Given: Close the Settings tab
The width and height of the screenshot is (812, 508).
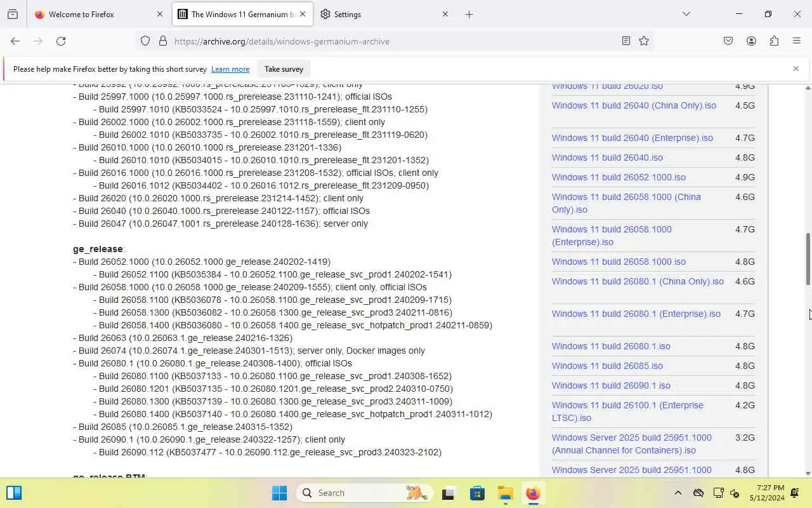Looking at the screenshot, I should coord(445,14).
